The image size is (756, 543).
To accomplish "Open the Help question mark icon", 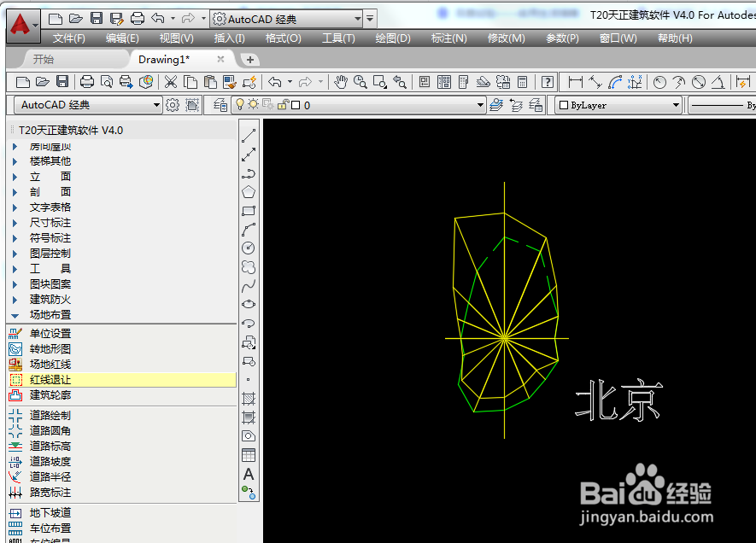I will [x=547, y=82].
